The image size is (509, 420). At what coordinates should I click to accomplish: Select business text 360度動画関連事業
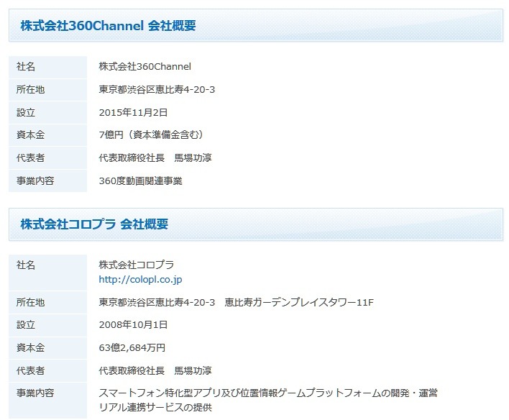pos(141,181)
